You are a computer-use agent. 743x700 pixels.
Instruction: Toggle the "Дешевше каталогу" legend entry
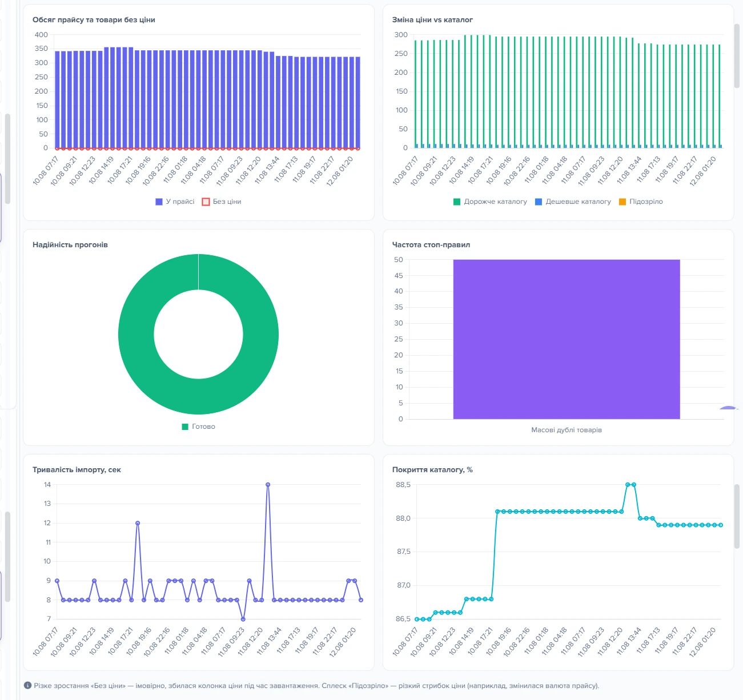pos(573,202)
